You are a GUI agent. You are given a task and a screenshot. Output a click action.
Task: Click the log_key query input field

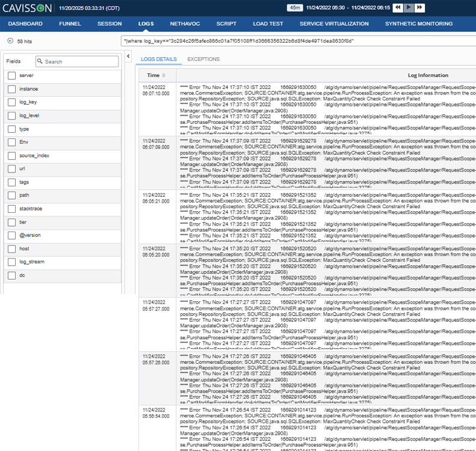[x=298, y=41]
